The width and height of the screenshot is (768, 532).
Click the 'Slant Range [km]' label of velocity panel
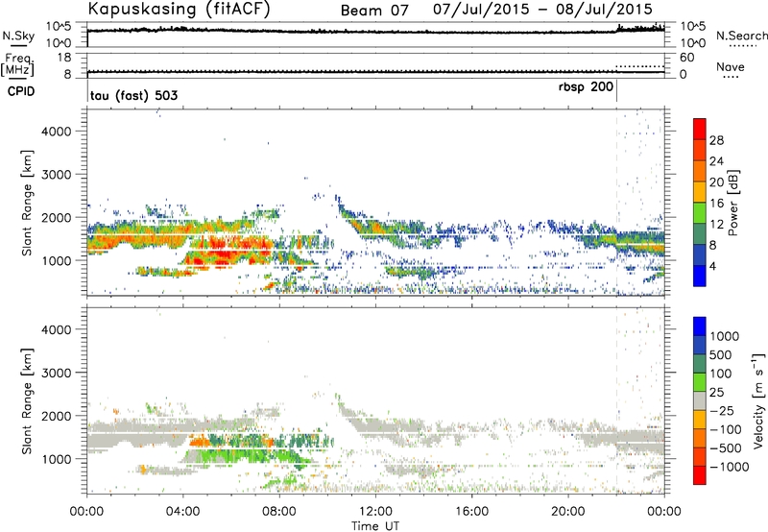click(x=27, y=401)
